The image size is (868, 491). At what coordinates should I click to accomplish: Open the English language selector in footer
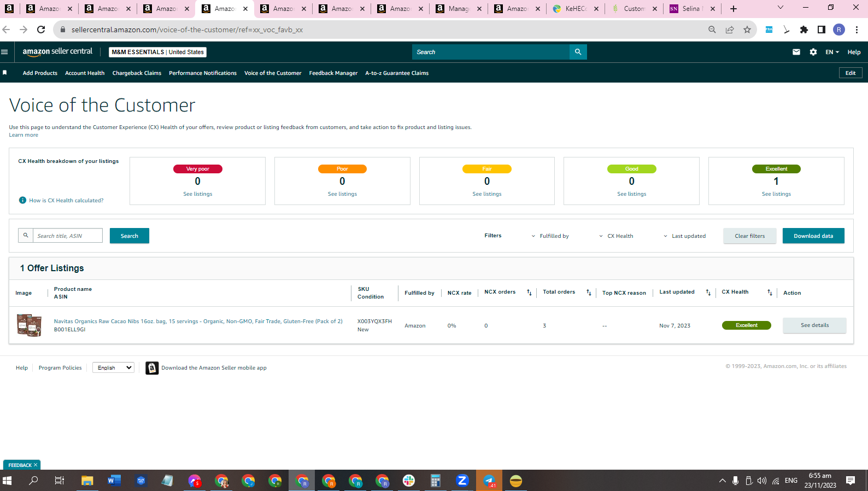coord(113,368)
